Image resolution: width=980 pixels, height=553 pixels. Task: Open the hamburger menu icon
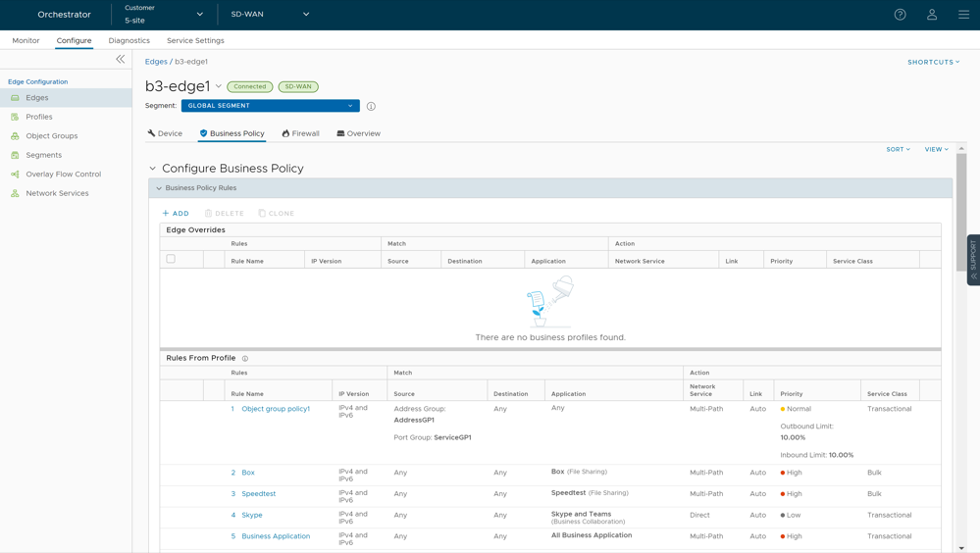(x=963, y=15)
